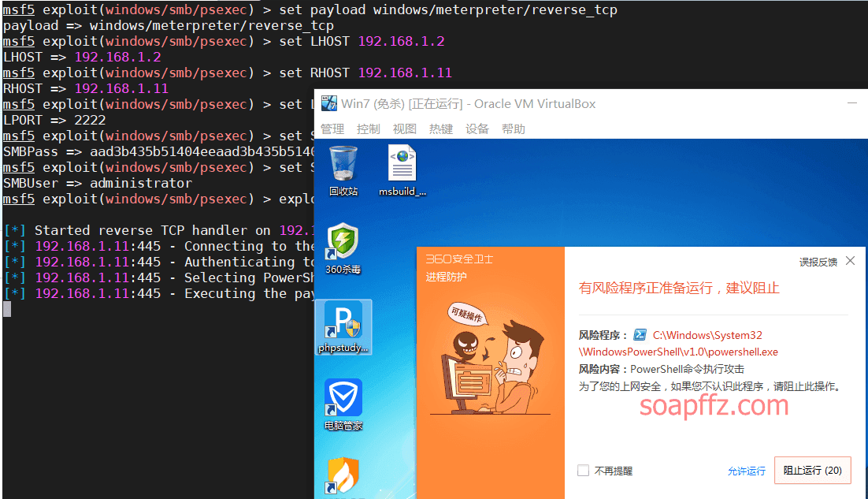This screenshot has width=868, height=499.
Task: Select the phpstudy shortcut icon
Action: pos(343,327)
